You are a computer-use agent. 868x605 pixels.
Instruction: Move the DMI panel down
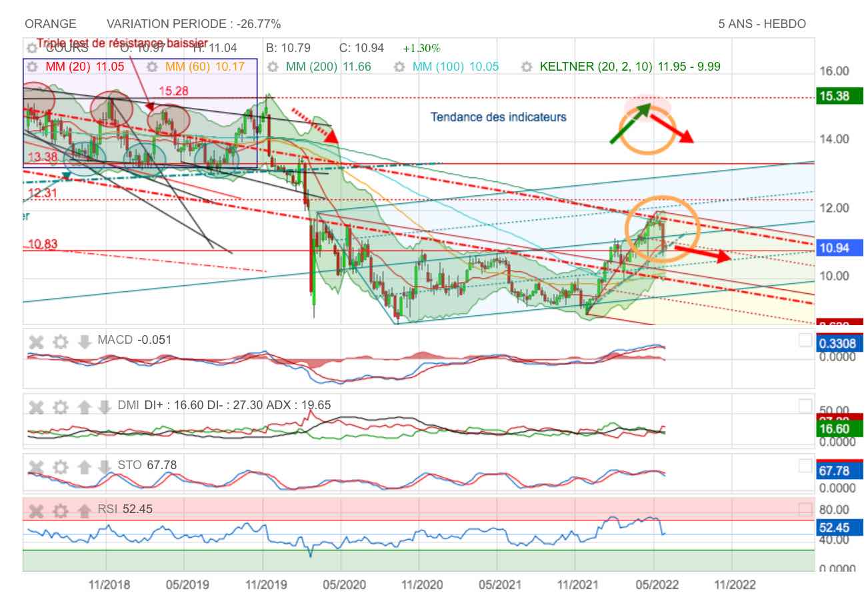[x=104, y=408]
